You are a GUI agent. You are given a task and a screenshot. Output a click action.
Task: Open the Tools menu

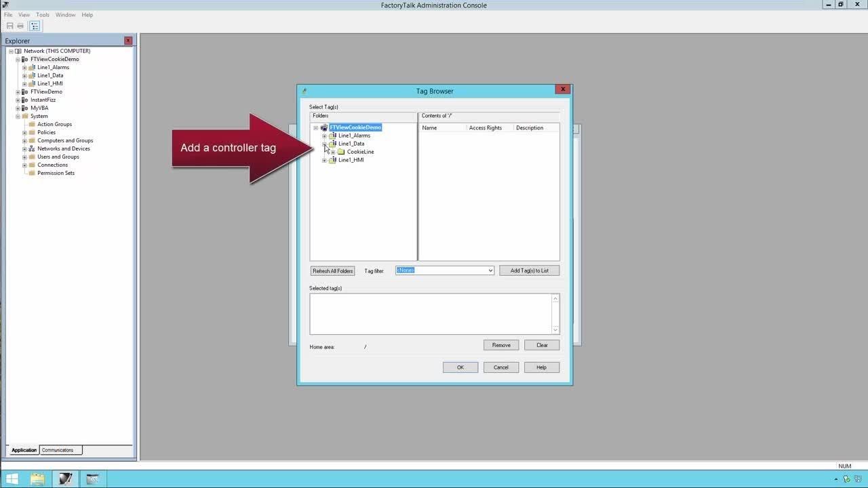(x=43, y=15)
